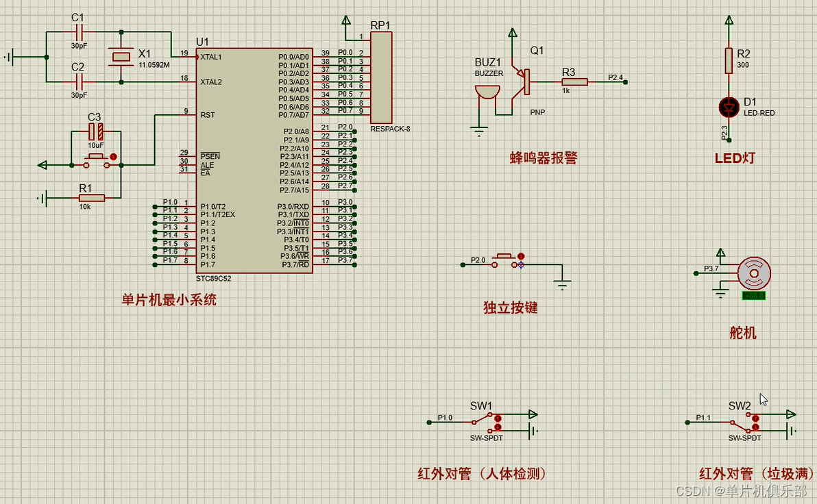This screenshot has width=817, height=504.
Task: Click the servo angle readout display
Action: click(754, 296)
